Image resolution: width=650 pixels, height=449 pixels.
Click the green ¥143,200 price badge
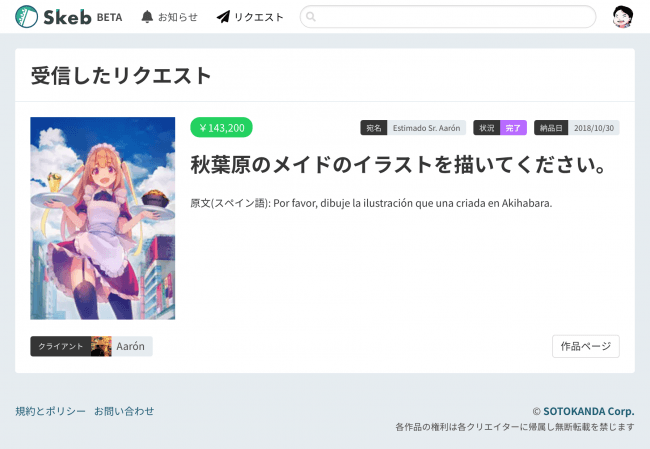[221, 127]
